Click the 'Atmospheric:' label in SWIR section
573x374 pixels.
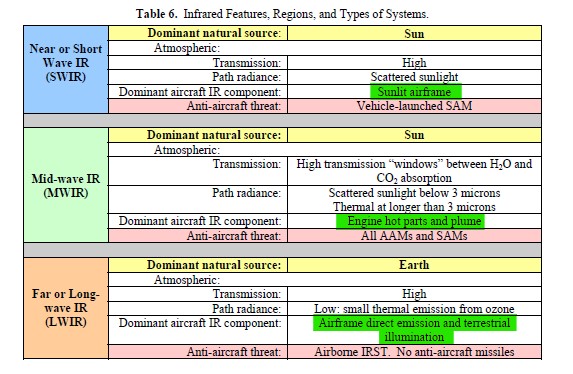[187, 48]
